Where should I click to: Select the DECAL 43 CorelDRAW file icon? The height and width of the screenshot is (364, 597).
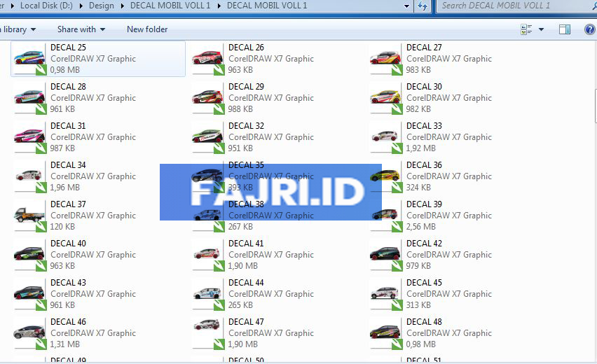[29, 294]
